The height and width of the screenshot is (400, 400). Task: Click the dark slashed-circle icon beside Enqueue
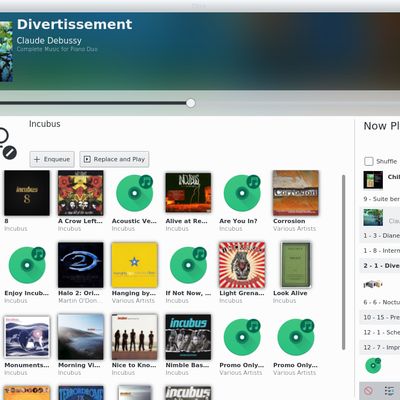pos(10,153)
